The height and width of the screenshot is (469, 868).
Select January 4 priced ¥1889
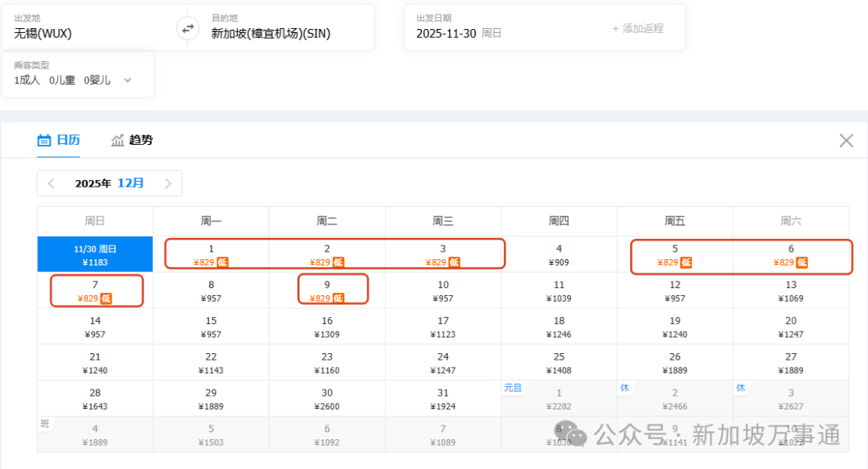tap(95, 434)
